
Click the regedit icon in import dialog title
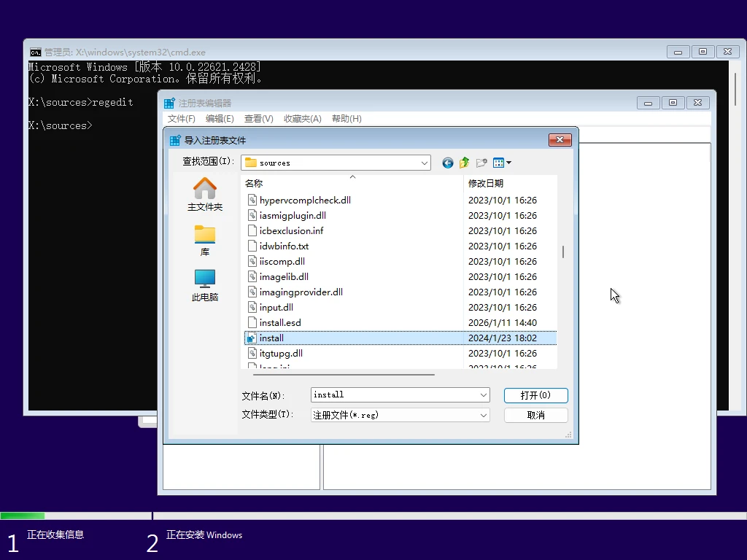coord(175,140)
